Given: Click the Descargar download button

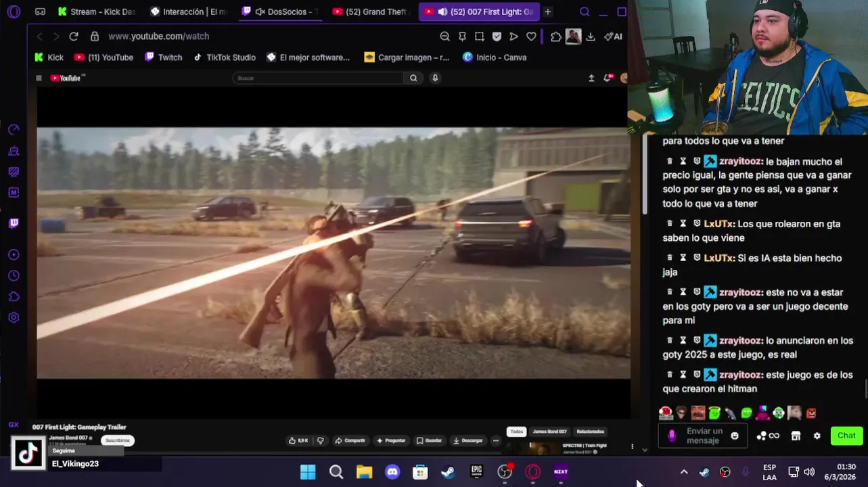Looking at the screenshot, I should coord(468,440).
